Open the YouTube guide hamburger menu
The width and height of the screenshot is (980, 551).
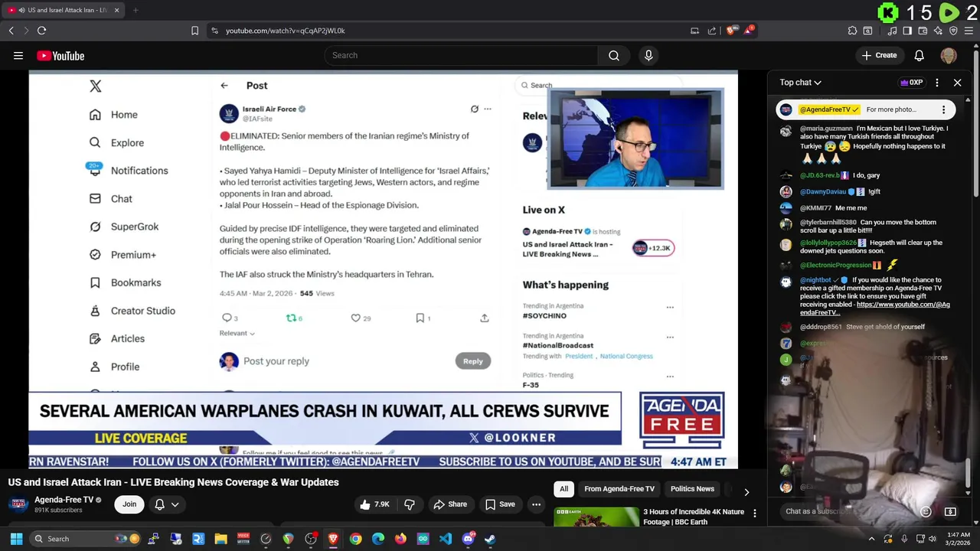18,56
